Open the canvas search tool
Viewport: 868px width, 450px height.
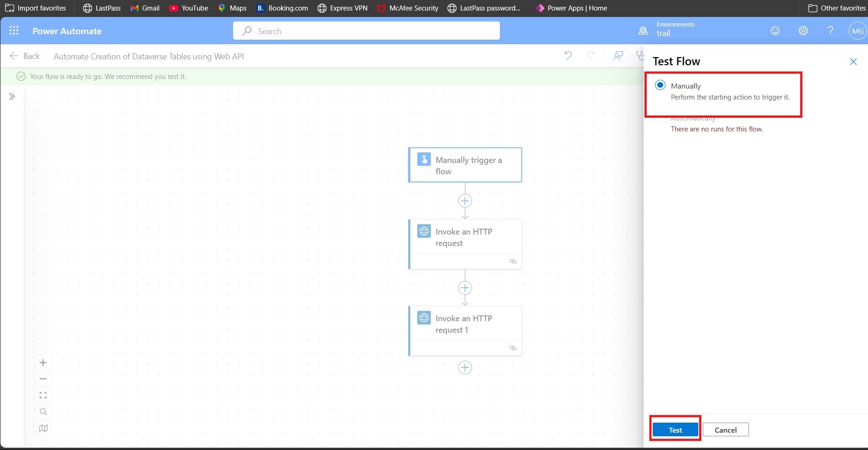tap(43, 412)
